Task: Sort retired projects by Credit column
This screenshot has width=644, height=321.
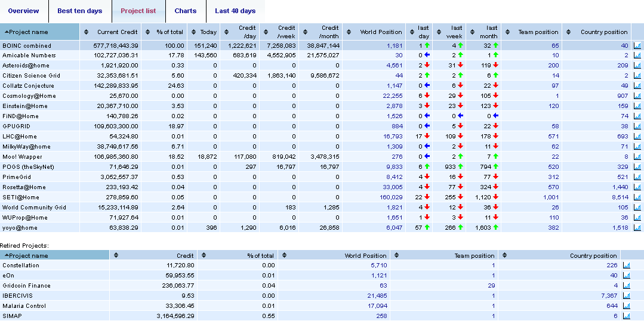Action: pos(153,255)
